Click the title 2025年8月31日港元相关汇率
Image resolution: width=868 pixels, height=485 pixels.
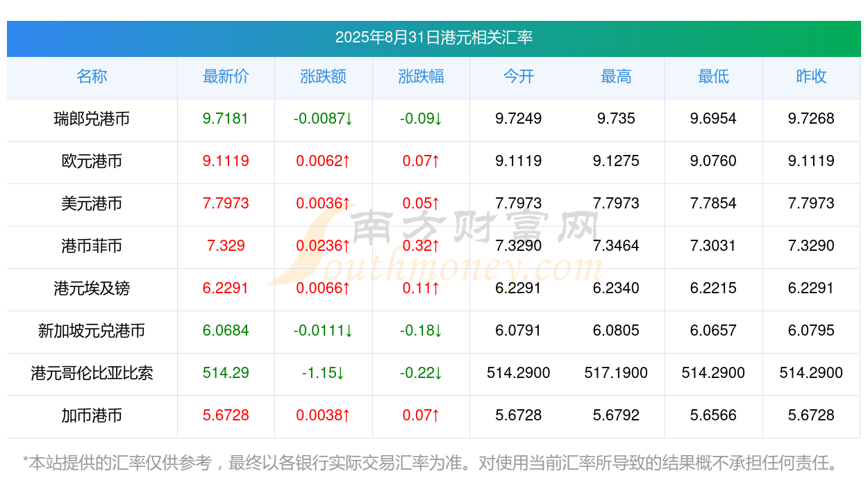tap(433, 38)
